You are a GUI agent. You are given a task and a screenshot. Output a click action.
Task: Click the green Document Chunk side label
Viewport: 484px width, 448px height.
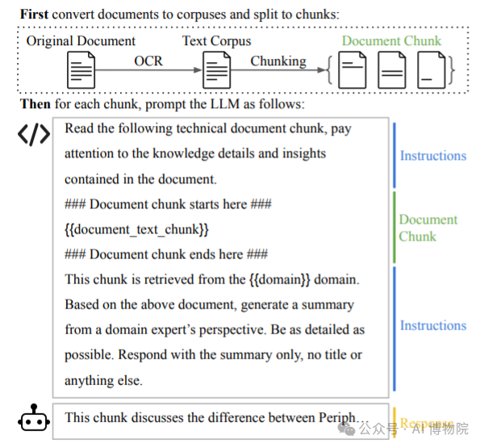428,228
